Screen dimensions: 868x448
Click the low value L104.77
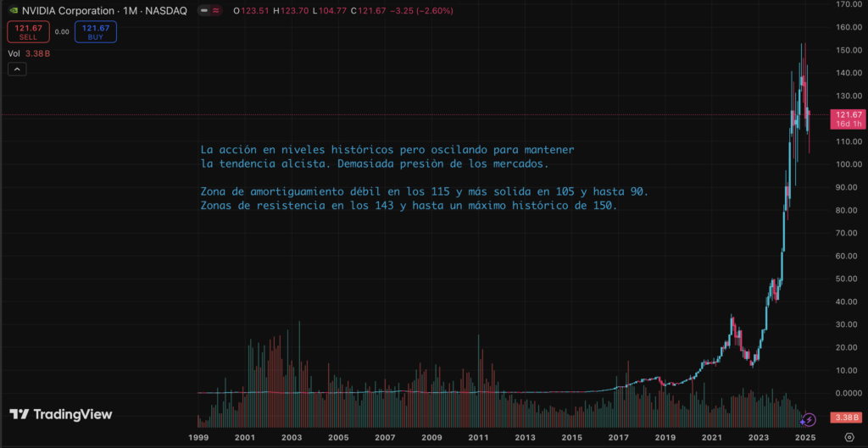pyautogui.click(x=329, y=10)
